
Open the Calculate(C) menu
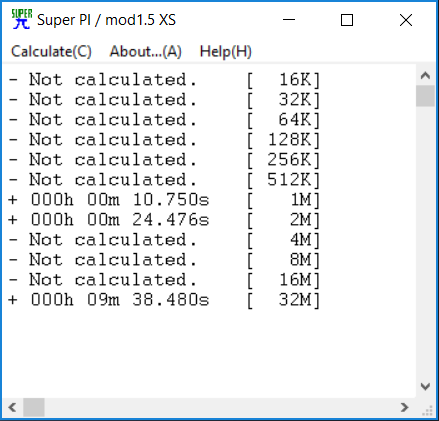point(51,52)
